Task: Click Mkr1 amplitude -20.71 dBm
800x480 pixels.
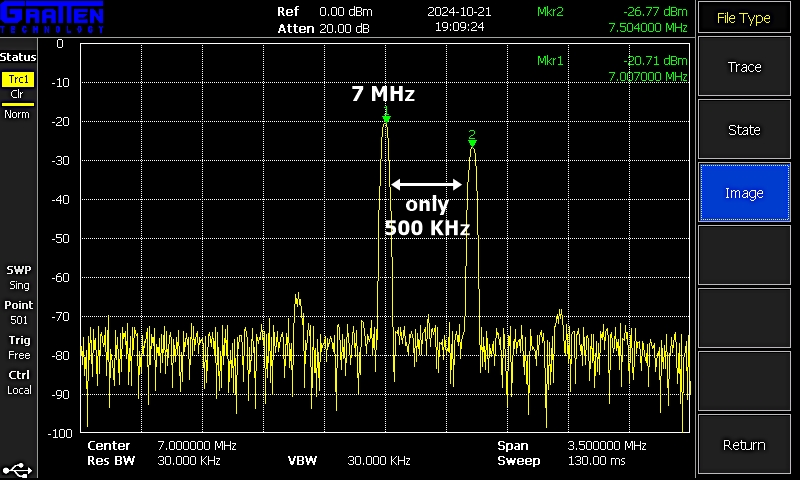Action: pos(655,60)
